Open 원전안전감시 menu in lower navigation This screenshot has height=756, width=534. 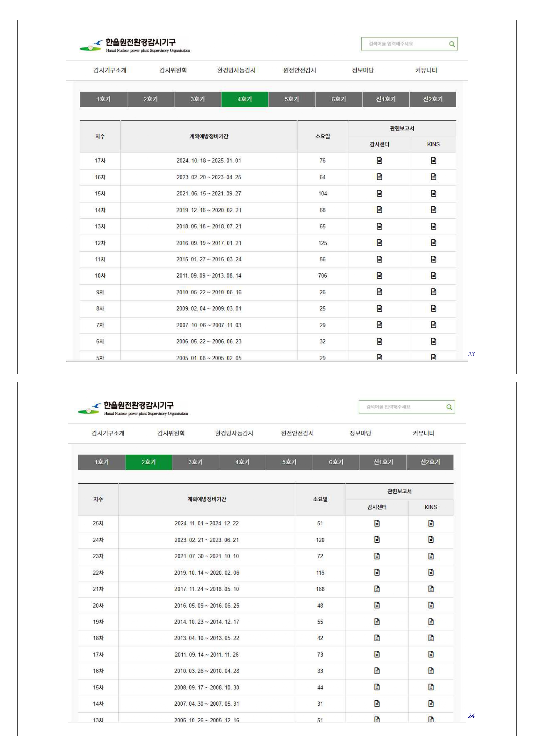pyautogui.click(x=297, y=433)
